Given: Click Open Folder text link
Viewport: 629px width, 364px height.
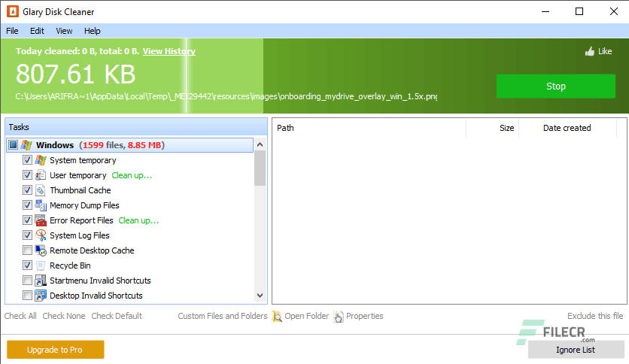Looking at the screenshot, I should pyautogui.click(x=307, y=316).
